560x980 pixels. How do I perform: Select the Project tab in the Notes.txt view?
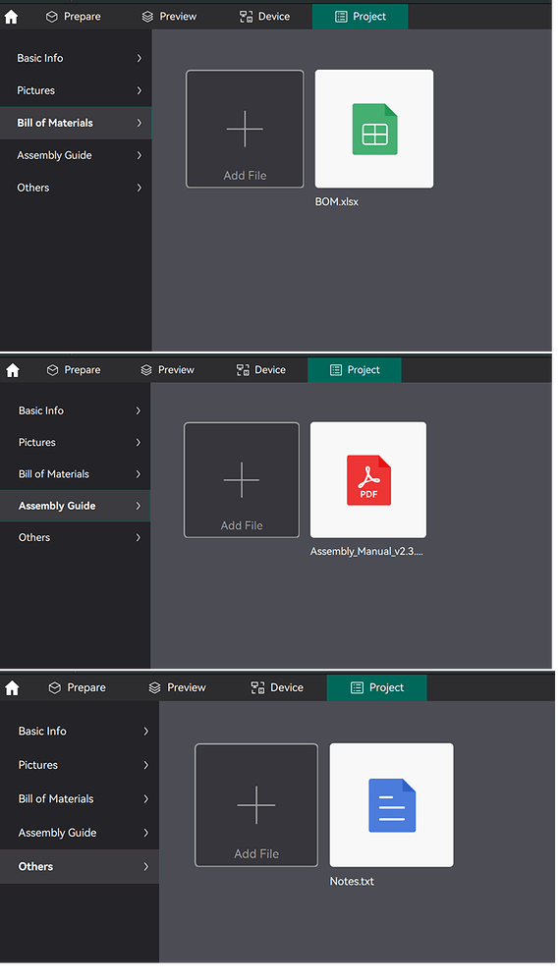click(377, 688)
